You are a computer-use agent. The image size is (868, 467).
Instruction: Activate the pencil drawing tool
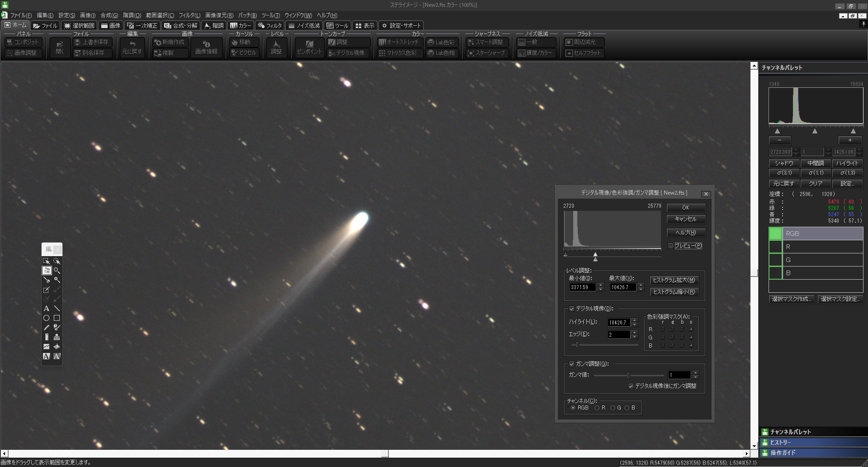[x=46, y=328]
